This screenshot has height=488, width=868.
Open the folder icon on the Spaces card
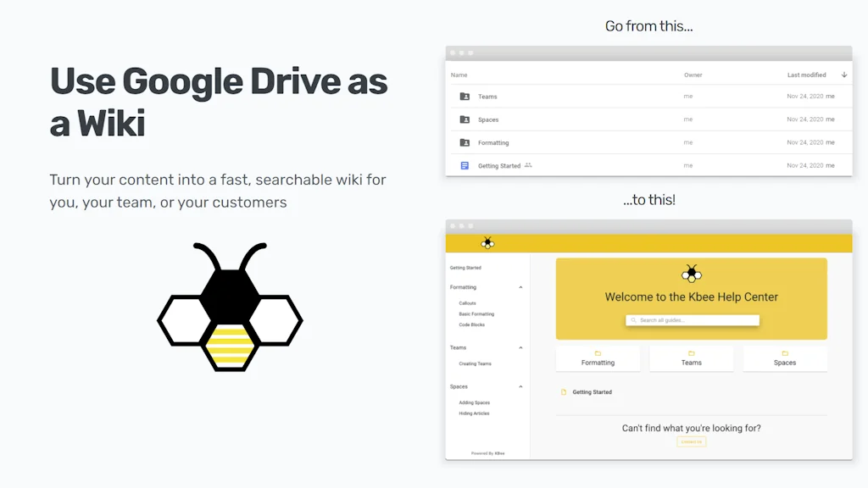coord(786,352)
